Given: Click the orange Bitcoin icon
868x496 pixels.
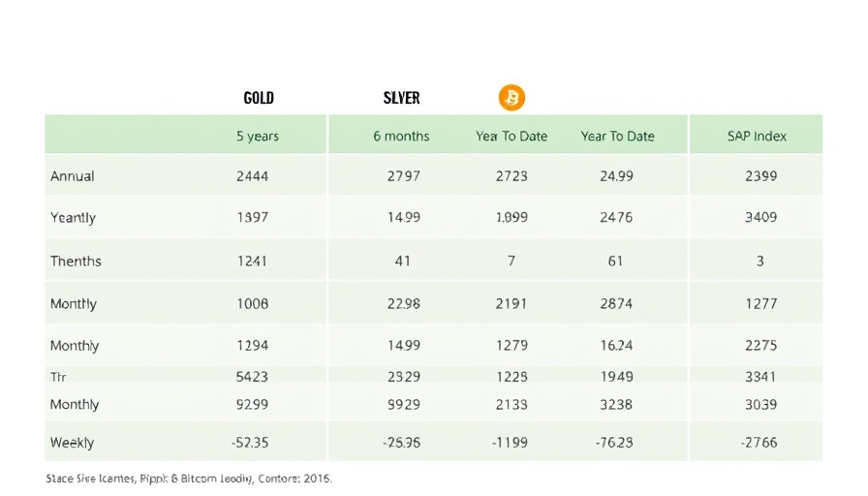Looking at the screenshot, I should [x=511, y=97].
